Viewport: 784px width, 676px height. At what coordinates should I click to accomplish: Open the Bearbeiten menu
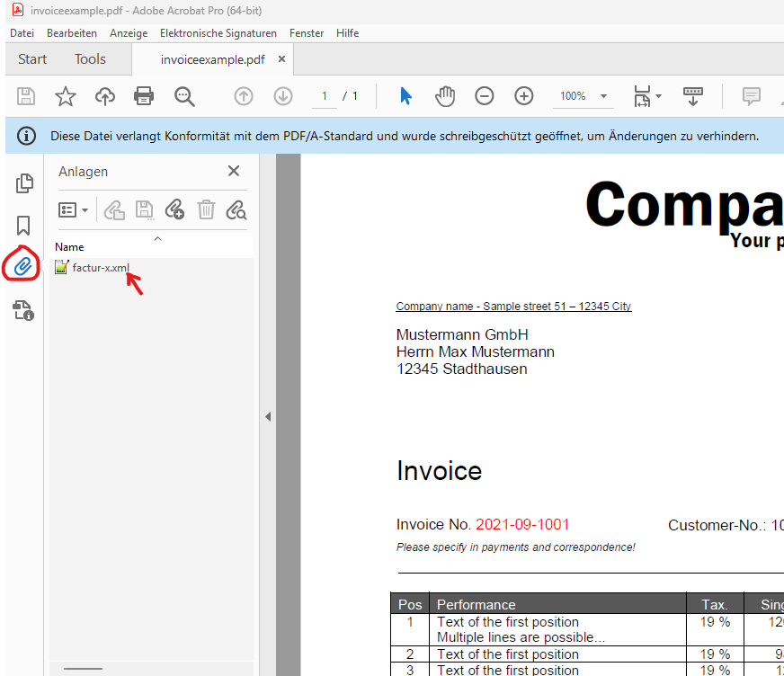[72, 33]
